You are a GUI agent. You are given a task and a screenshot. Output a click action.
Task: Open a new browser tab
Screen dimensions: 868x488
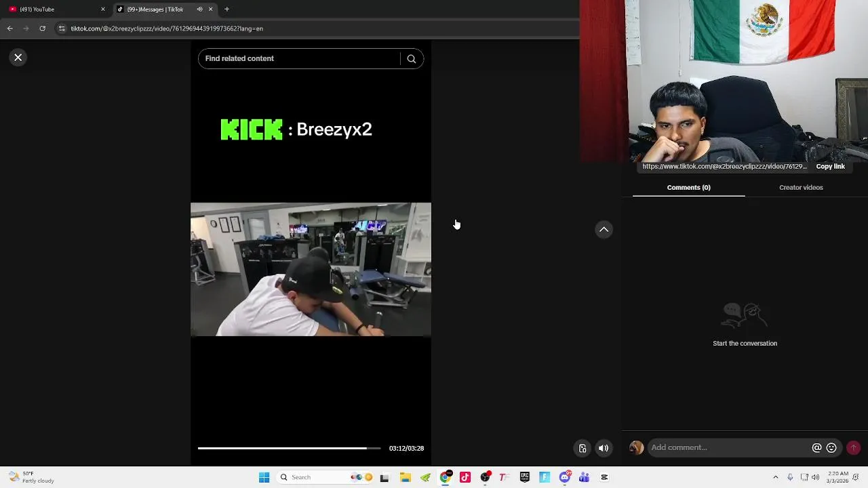(226, 9)
